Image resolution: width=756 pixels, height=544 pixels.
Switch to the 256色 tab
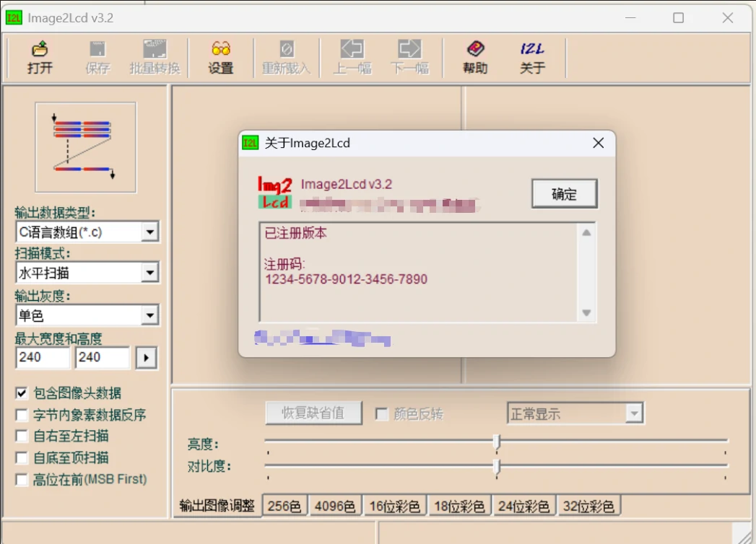284,506
